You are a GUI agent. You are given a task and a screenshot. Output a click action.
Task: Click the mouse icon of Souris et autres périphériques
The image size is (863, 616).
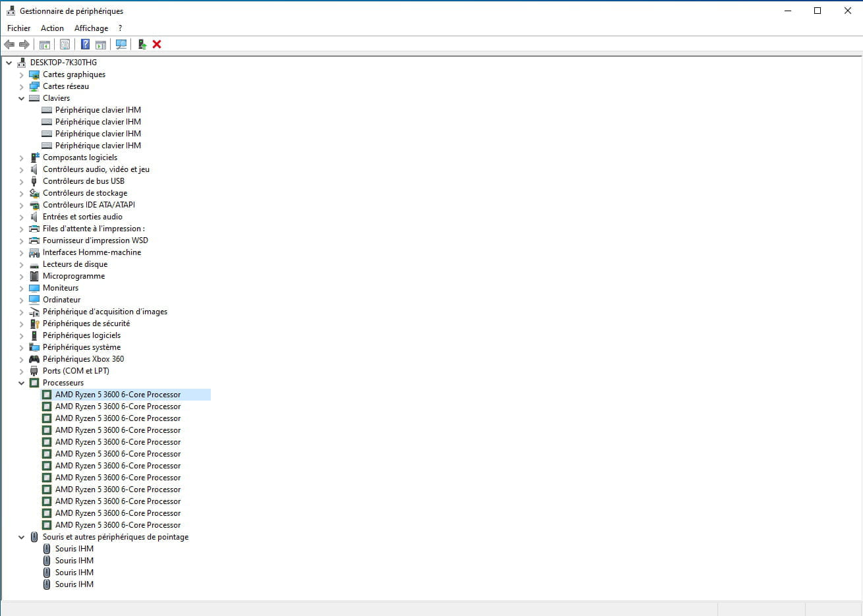tap(34, 537)
